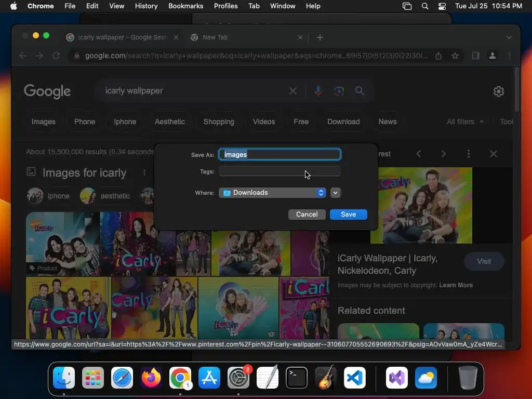
Task: Close the image preview panel
Action: coord(494,154)
